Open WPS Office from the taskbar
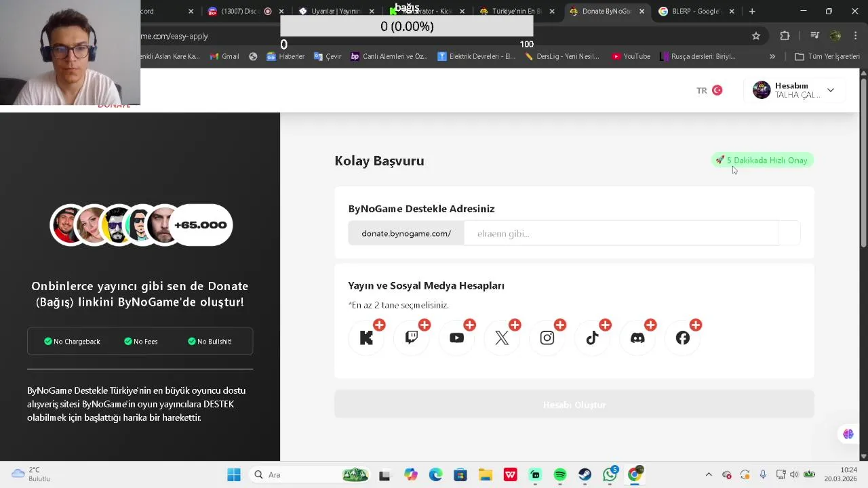Image resolution: width=868 pixels, height=488 pixels. [x=511, y=474]
